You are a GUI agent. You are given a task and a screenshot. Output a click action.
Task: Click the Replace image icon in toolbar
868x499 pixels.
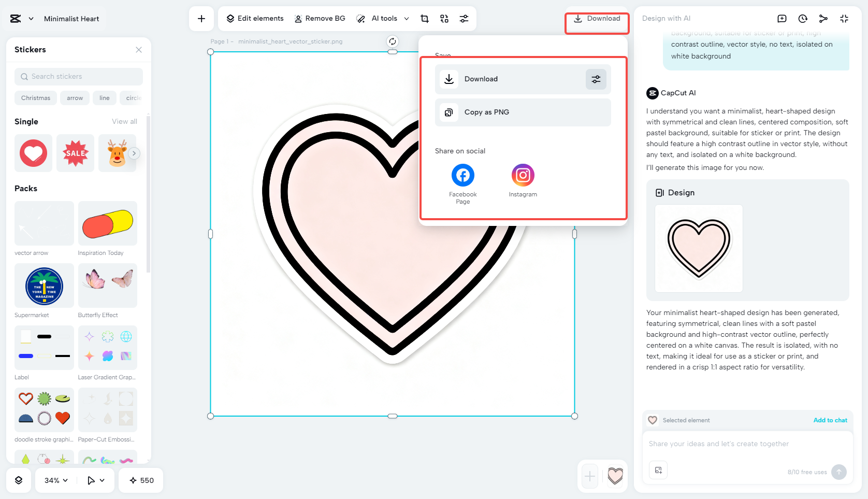444,18
